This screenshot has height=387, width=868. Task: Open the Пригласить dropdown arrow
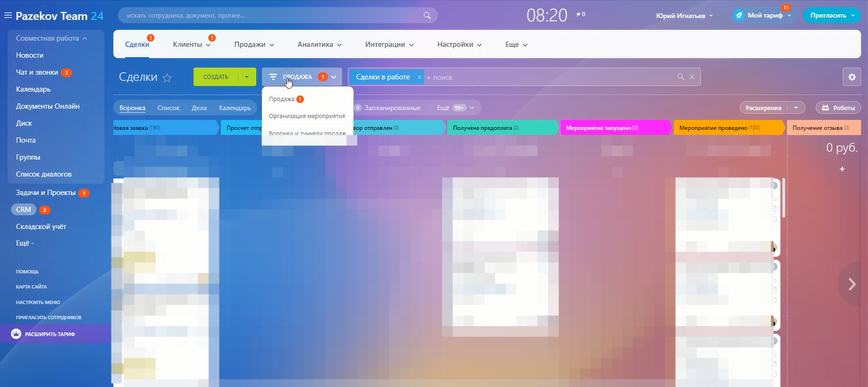coord(853,15)
